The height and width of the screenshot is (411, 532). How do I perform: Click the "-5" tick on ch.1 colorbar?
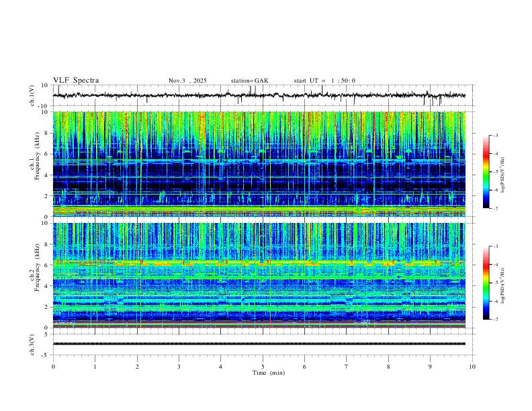(x=496, y=172)
